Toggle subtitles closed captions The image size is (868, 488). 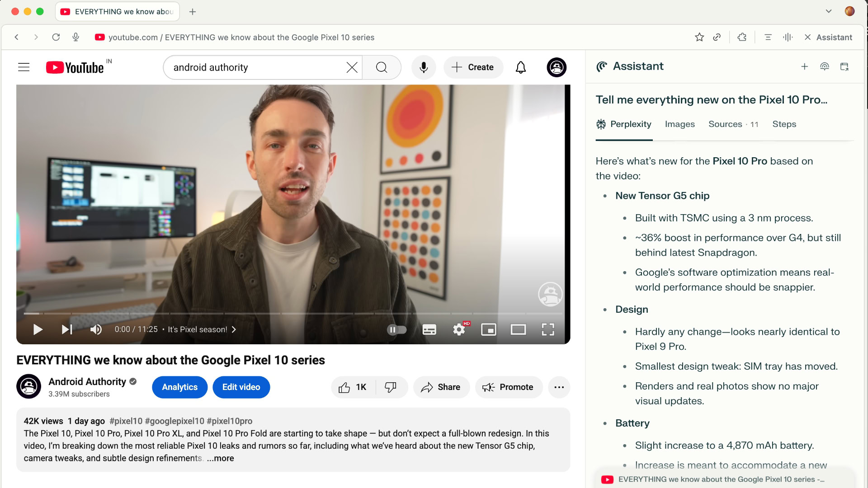click(429, 329)
